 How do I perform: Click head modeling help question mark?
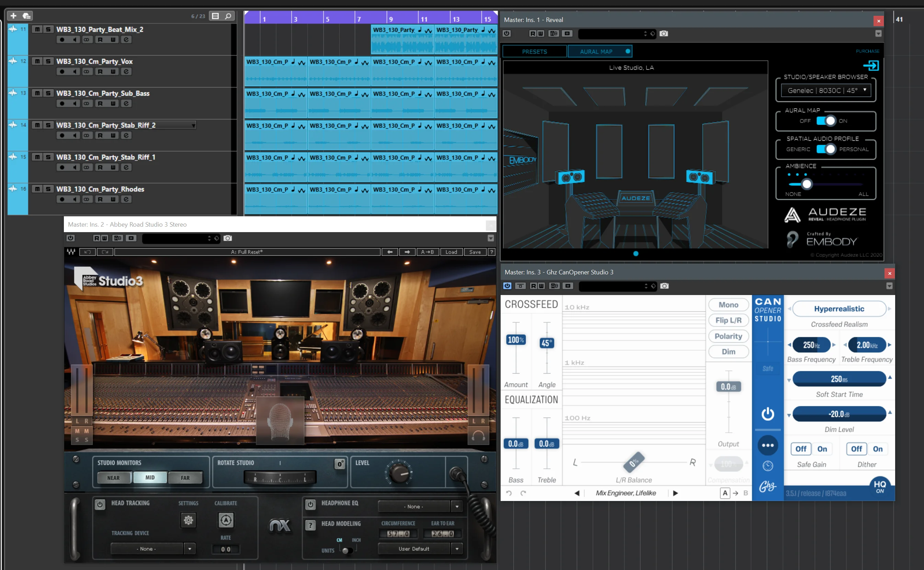click(310, 525)
